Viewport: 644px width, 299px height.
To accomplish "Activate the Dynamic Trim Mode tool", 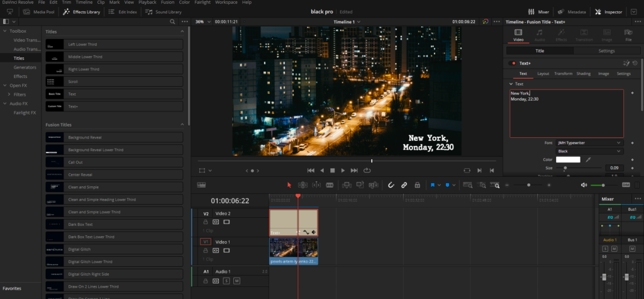I will point(316,185).
